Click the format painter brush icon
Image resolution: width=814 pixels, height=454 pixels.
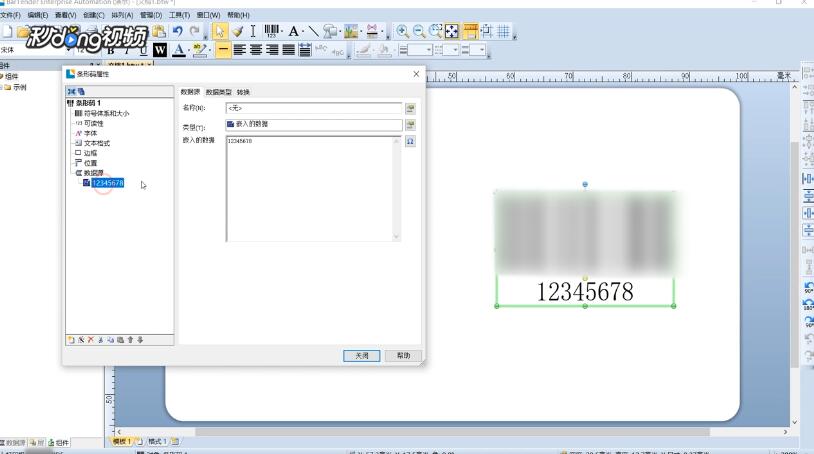[x=237, y=32]
